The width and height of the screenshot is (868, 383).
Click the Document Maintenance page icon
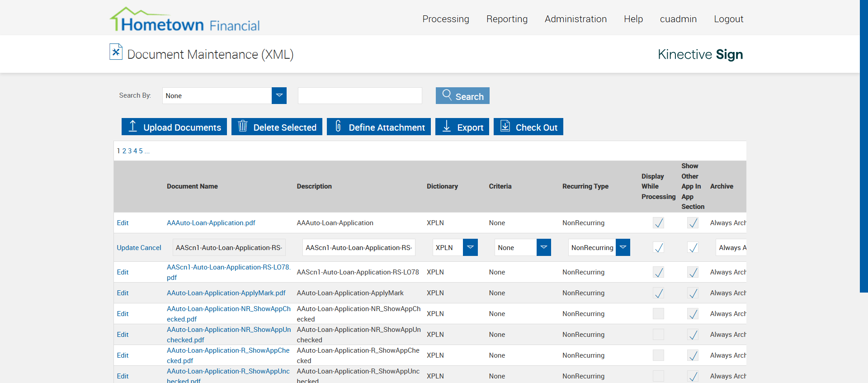click(x=116, y=52)
